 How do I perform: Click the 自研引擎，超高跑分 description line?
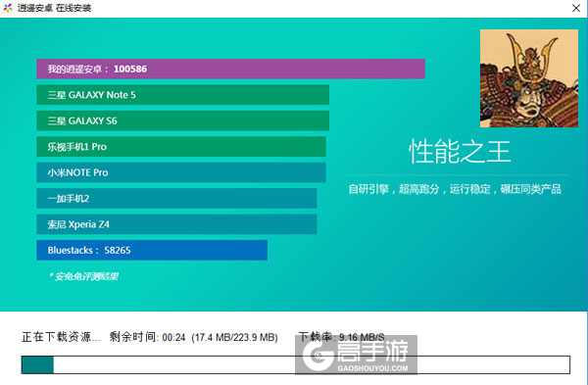point(455,189)
